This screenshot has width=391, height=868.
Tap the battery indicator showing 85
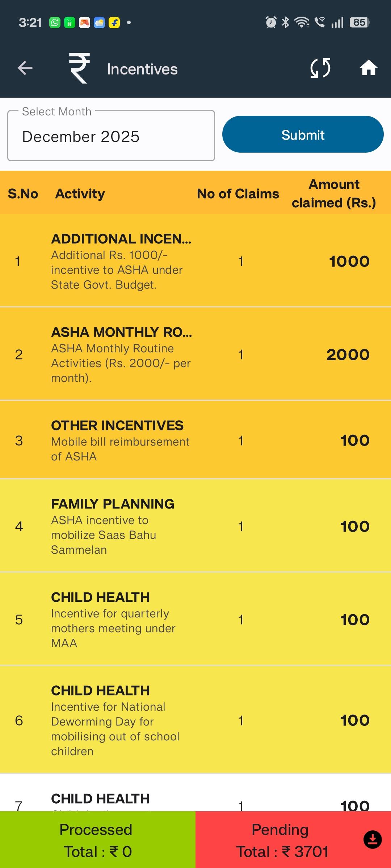[x=359, y=22]
